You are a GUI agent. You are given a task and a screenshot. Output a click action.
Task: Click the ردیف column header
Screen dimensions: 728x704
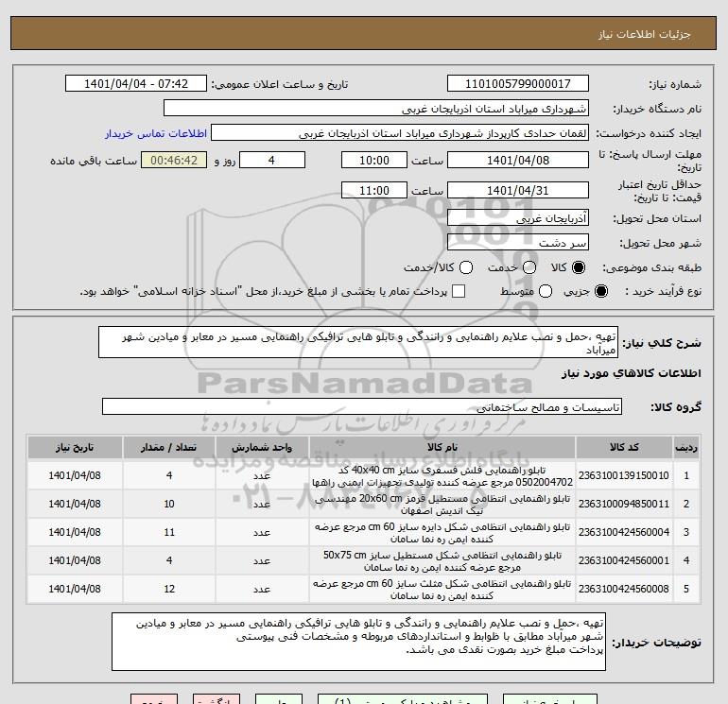(x=686, y=448)
